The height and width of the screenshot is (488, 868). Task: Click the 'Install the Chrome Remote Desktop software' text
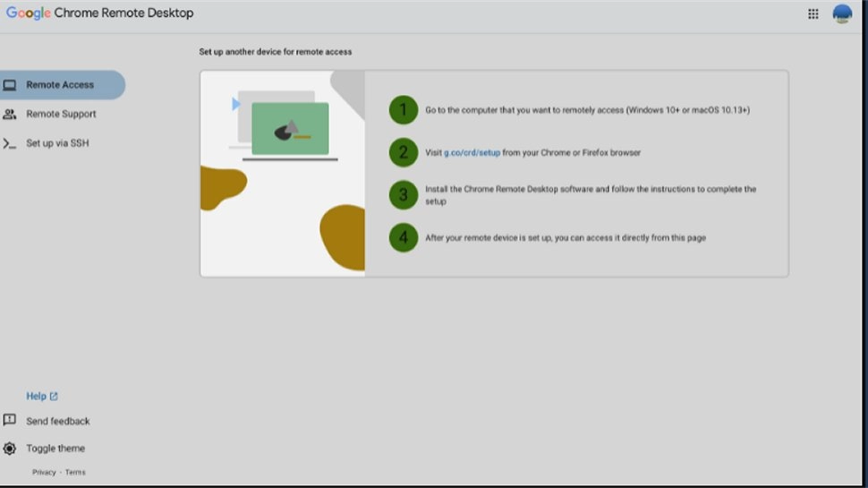point(591,195)
